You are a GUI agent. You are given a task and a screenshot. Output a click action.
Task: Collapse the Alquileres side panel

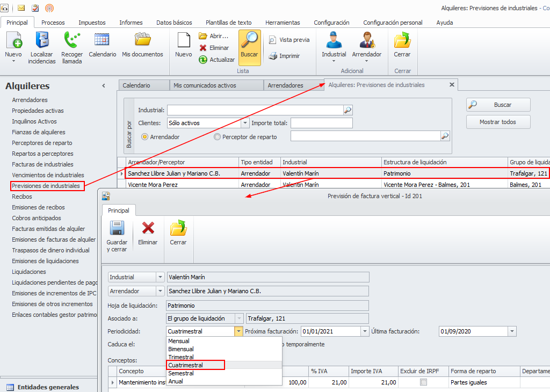pyautogui.click(x=104, y=85)
